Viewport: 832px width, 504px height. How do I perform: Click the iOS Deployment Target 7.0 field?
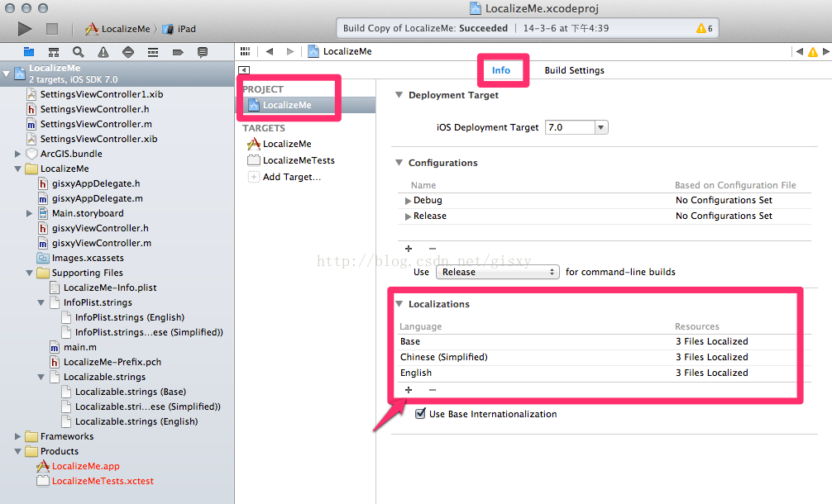[x=570, y=127]
